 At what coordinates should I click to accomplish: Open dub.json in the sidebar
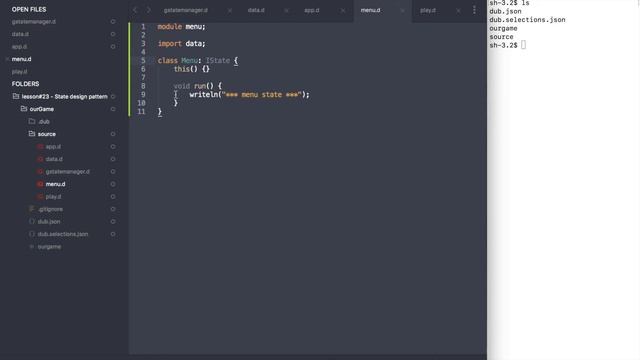tap(49, 222)
